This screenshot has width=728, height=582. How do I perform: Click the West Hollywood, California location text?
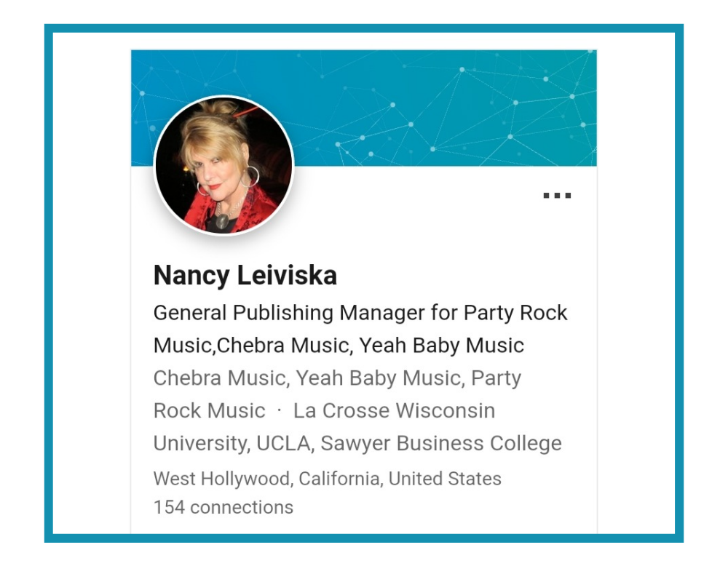(x=328, y=479)
